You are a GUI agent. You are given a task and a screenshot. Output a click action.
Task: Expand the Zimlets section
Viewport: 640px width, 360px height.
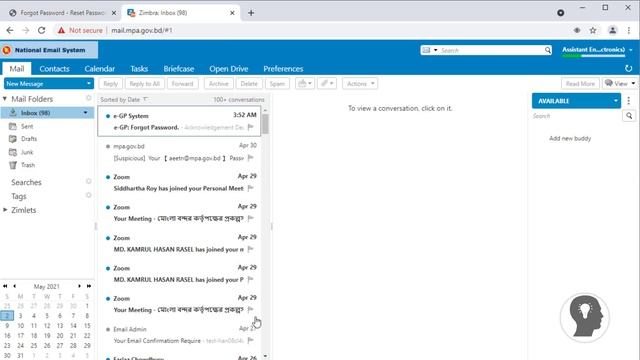pos(5,210)
